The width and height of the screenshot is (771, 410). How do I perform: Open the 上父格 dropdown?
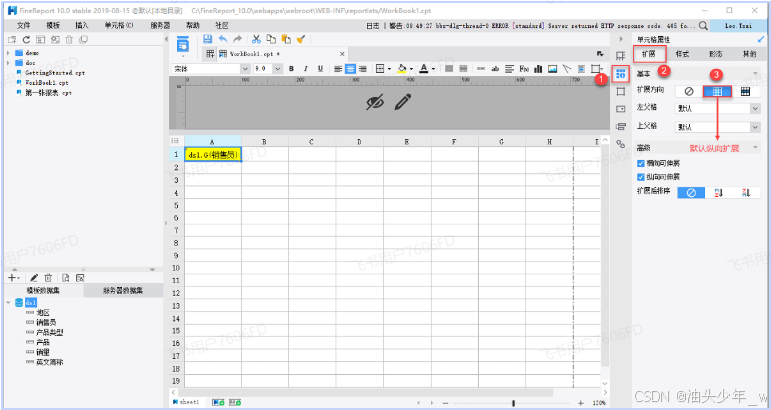coord(756,127)
